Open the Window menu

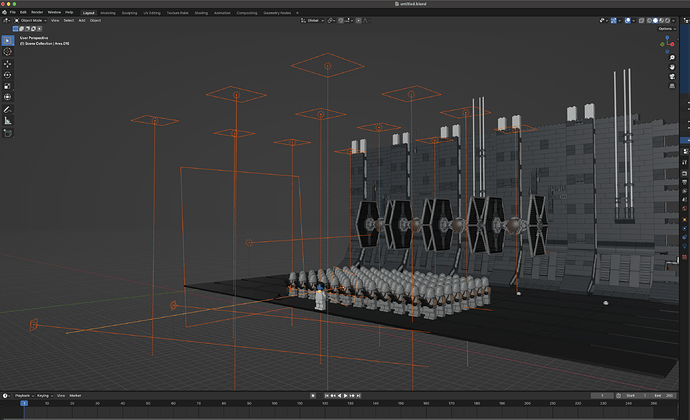[x=54, y=12]
